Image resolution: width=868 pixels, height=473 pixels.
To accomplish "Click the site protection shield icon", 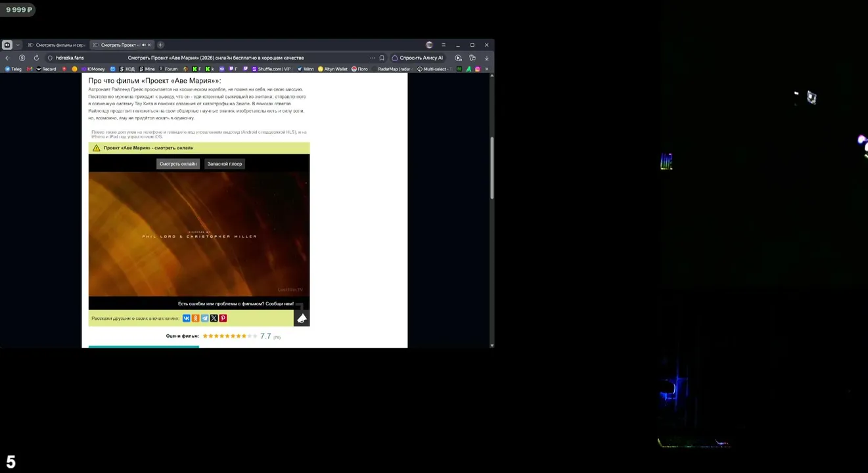I will tap(50, 58).
